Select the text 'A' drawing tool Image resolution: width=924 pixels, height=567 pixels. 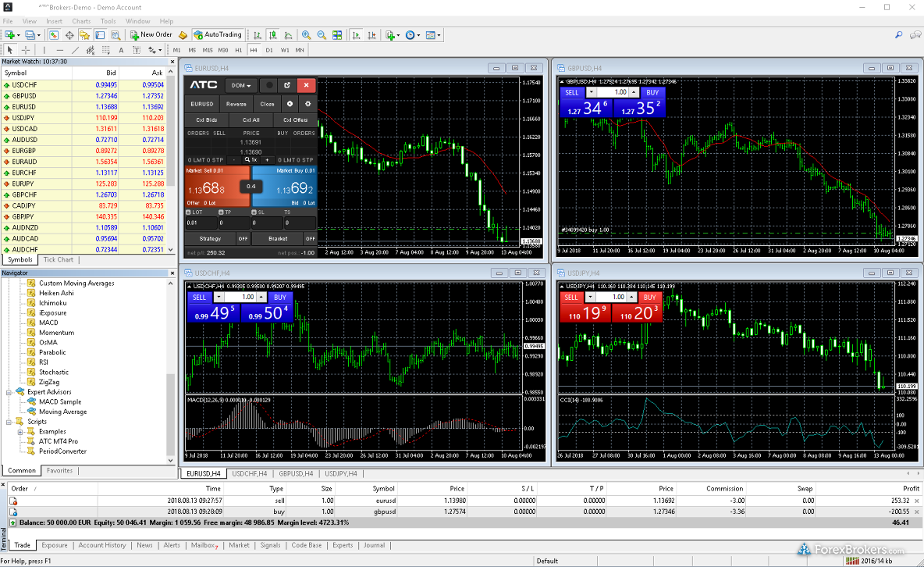click(122, 50)
